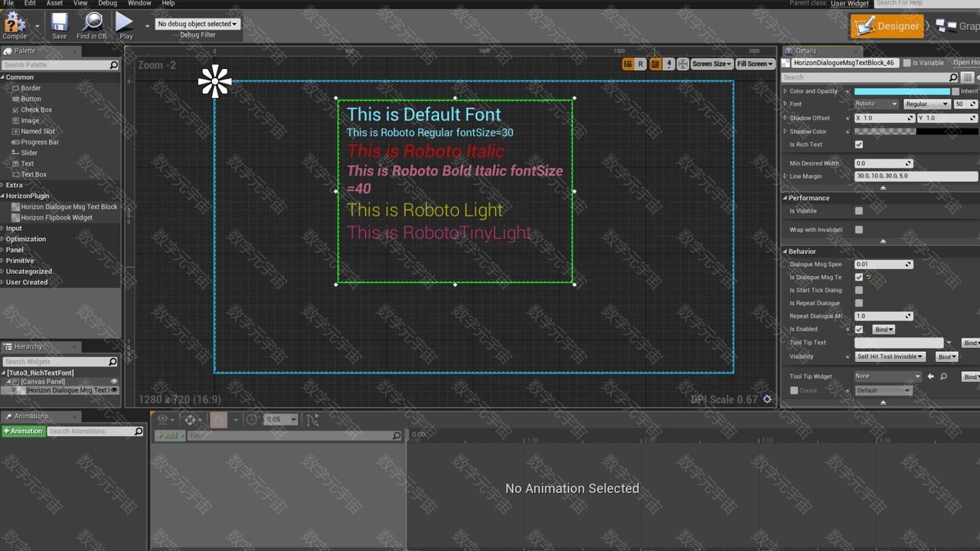Open Visibility Self Hit Test Invisible dropdown
This screenshot has height=551, width=980.
click(x=890, y=357)
